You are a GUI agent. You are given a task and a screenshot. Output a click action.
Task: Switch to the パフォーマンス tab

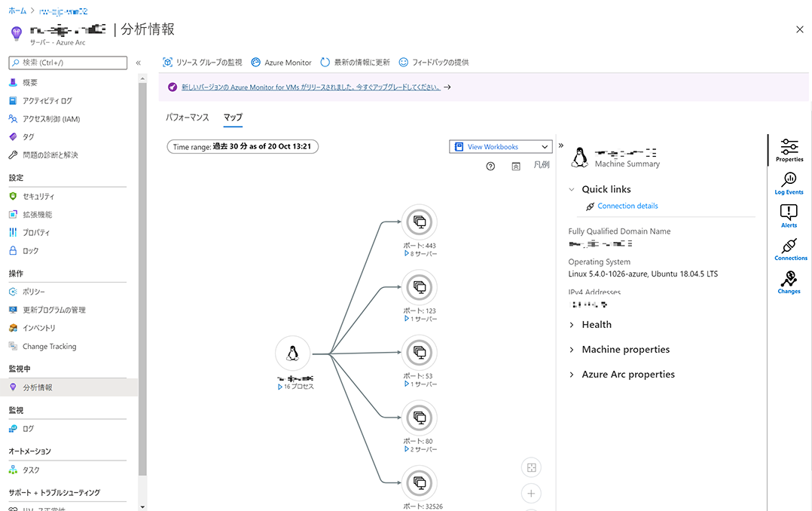(188, 117)
